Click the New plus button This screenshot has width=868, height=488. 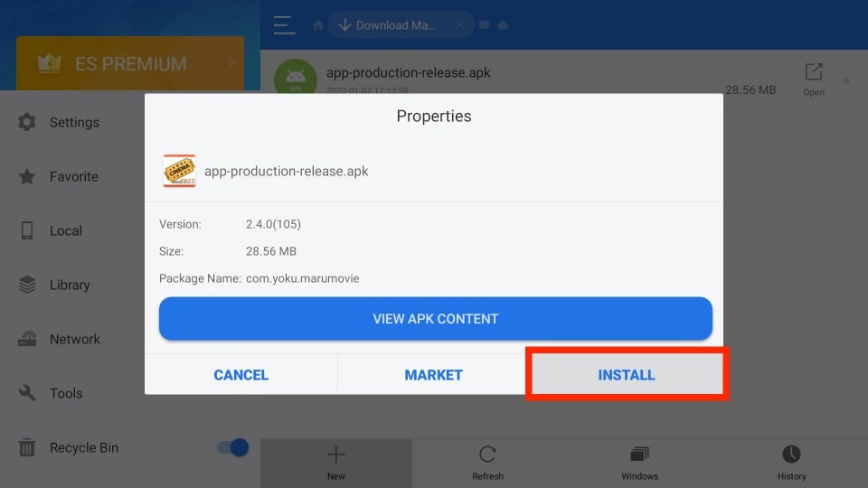pyautogui.click(x=336, y=463)
